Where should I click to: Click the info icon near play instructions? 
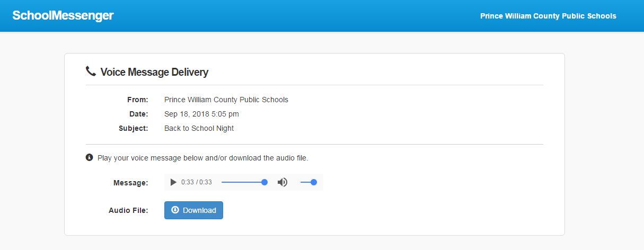click(89, 157)
